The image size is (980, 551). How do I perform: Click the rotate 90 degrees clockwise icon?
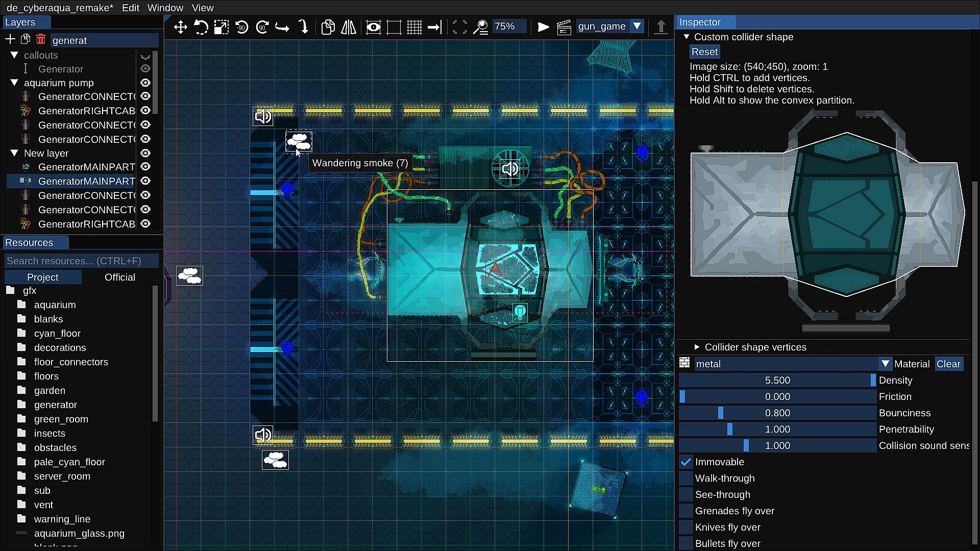point(262,27)
